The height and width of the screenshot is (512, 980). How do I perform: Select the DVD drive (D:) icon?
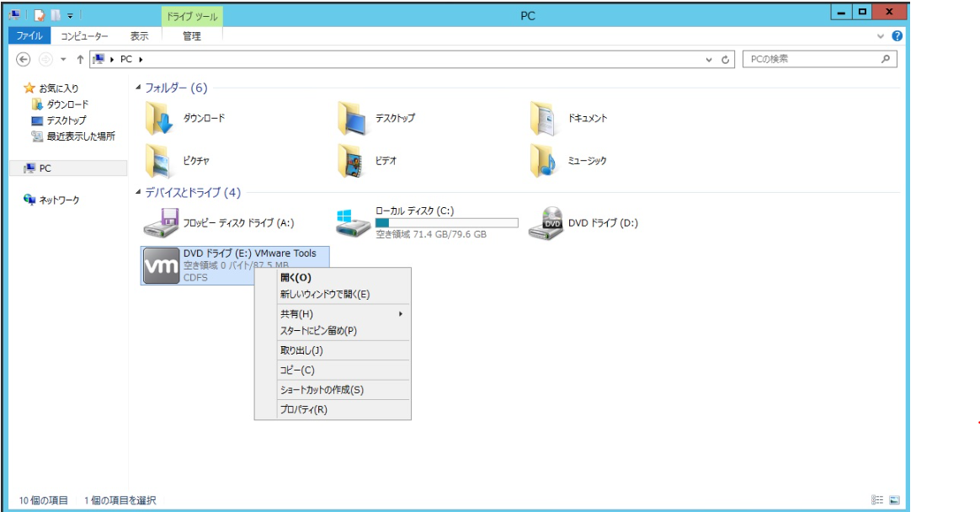coord(544,223)
